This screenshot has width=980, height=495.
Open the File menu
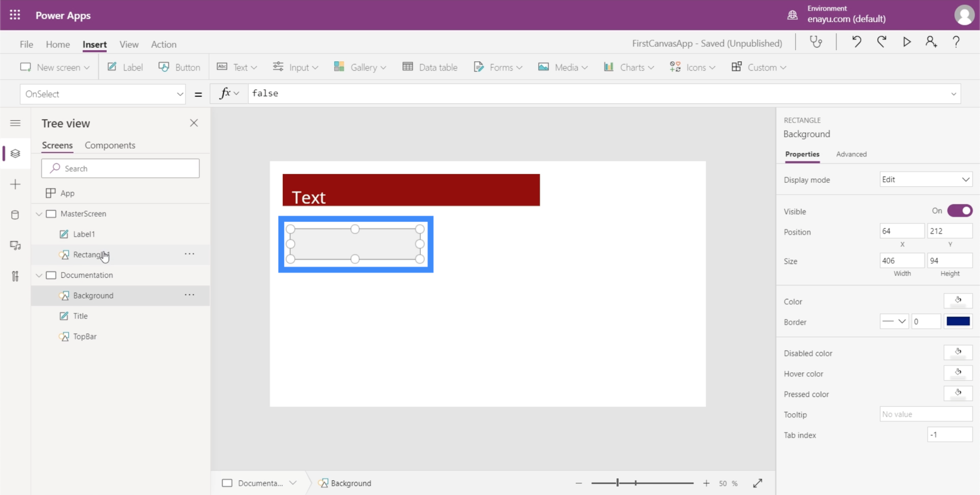tap(26, 44)
